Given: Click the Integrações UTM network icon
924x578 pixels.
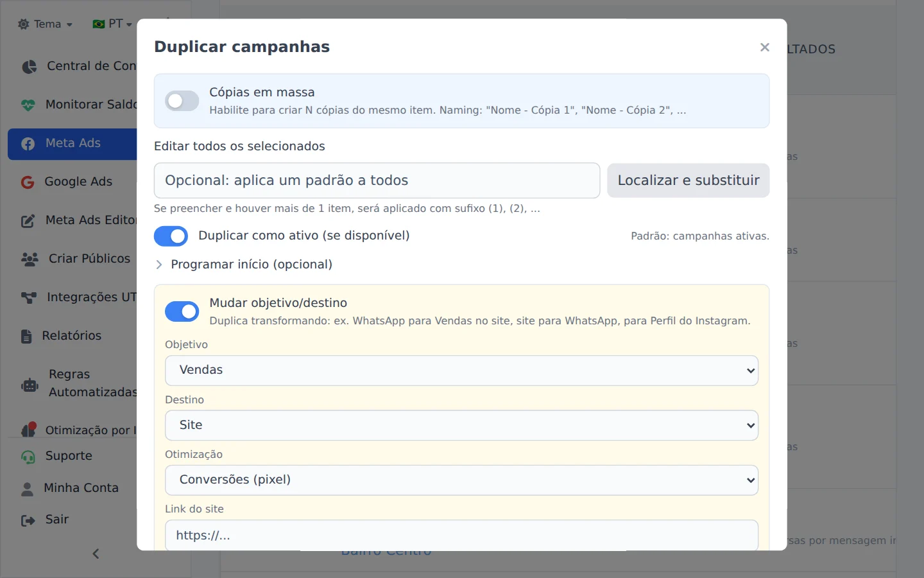Looking at the screenshot, I should click(x=29, y=298).
